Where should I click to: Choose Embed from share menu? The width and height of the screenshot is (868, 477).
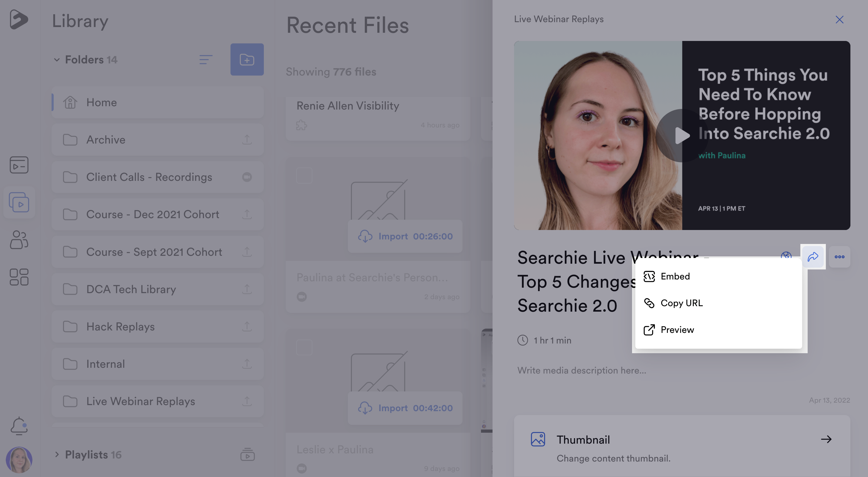coord(718,276)
